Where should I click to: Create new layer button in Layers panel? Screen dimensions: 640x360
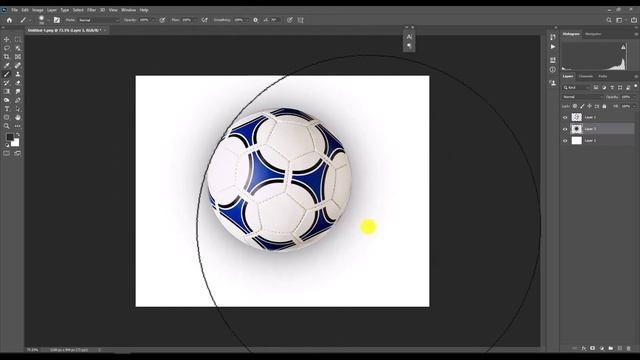(620, 348)
